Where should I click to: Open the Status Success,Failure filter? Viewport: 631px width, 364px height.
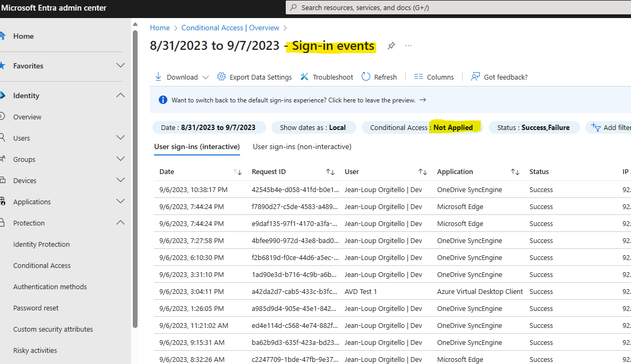[534, 127]
